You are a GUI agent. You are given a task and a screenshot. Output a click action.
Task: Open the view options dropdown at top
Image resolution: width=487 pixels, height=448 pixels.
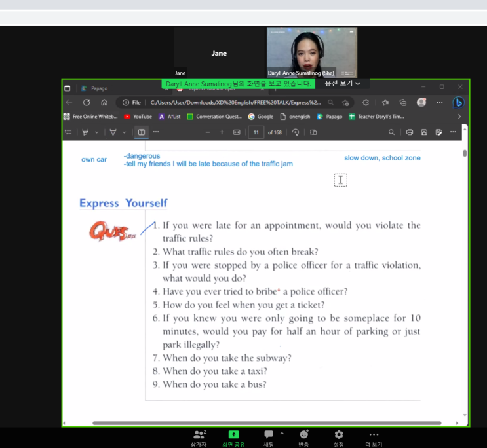pos(343,83)
